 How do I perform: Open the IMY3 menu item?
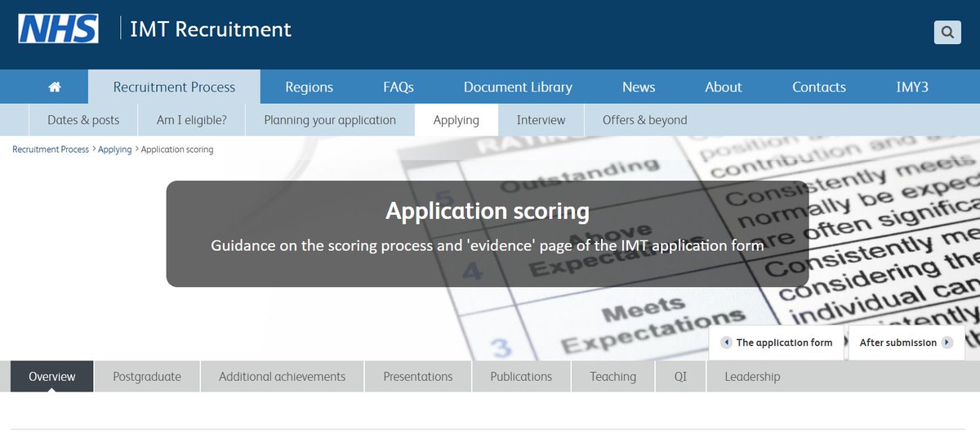tap(912, 87)
